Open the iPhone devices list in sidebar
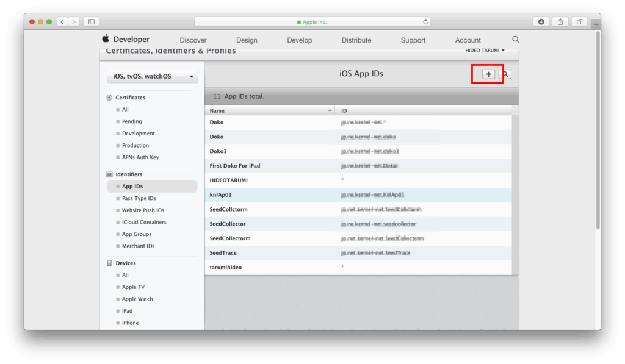The image size is (625, 364). (130, 323)
